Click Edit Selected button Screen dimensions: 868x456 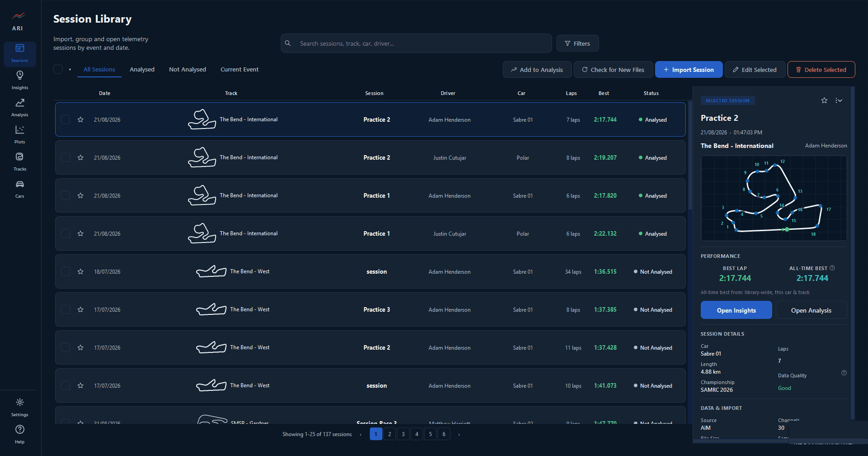(755, 70)
